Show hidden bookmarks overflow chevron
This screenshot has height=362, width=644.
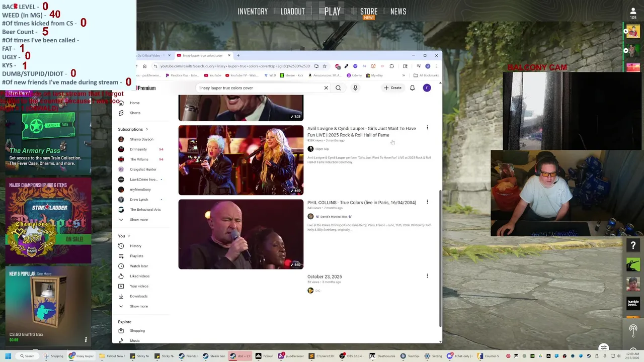click(403, 75)
